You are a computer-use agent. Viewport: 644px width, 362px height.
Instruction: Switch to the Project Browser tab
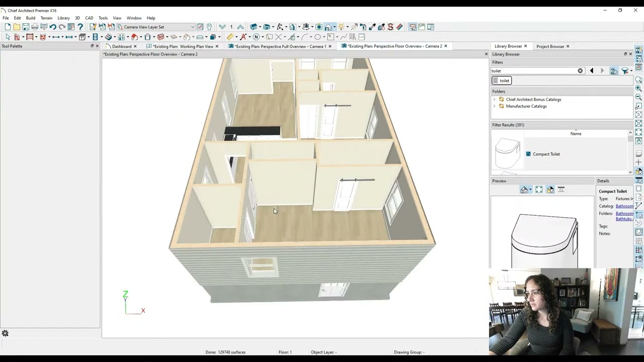[550, 46]
